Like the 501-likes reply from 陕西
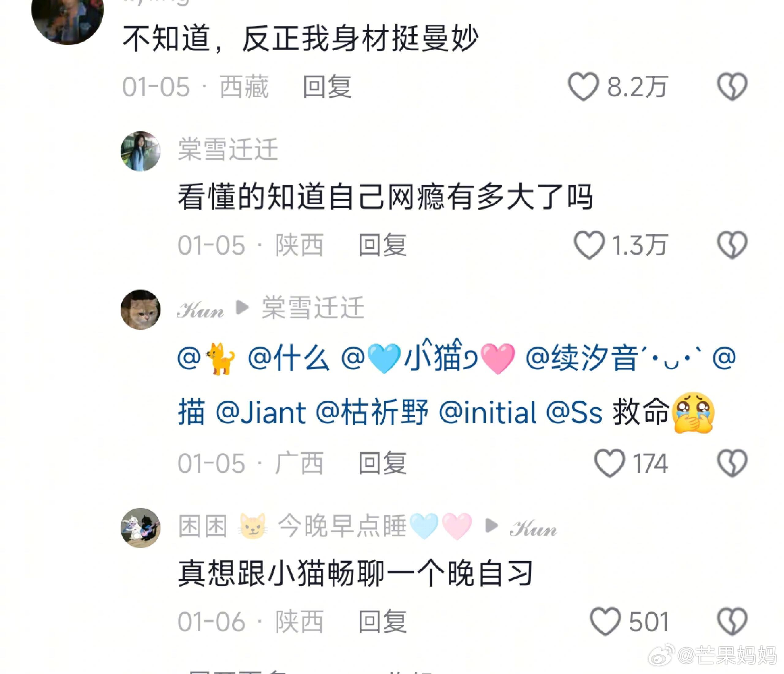 click(605, 622)
